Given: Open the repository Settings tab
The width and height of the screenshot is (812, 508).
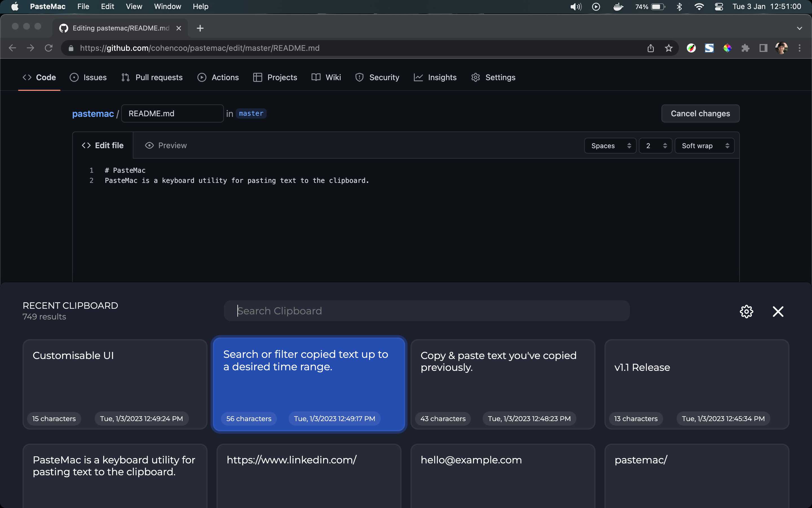Looking at the screenshot, I should [493, 77].
